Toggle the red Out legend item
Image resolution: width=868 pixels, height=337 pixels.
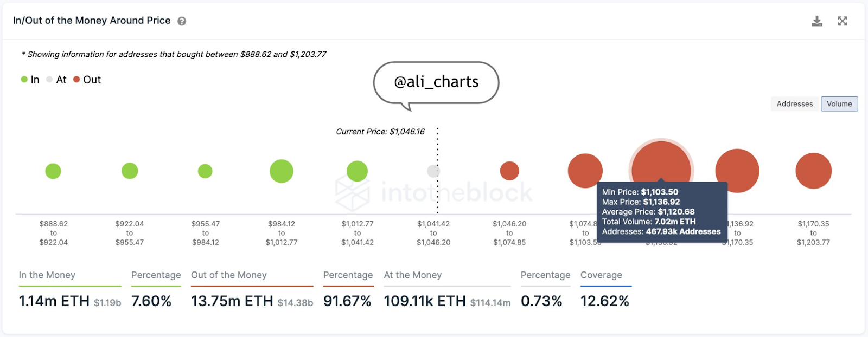87,80
